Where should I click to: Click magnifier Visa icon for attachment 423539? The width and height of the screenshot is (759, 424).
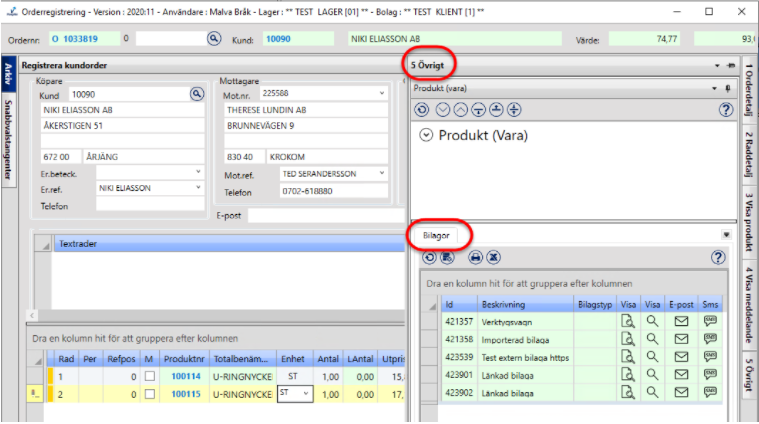pos(654,358)
